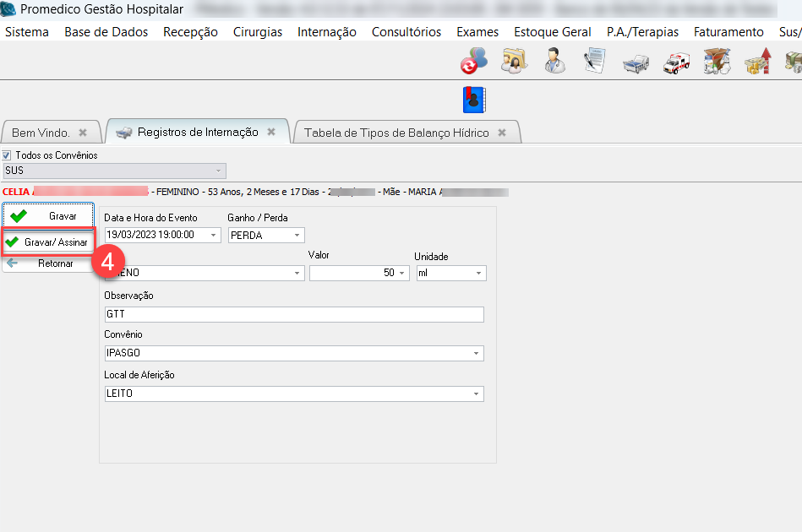This screenshot has height=532, width=802.
Task: Click the coins with red arrow icon
Action: [x=757, y=62]
